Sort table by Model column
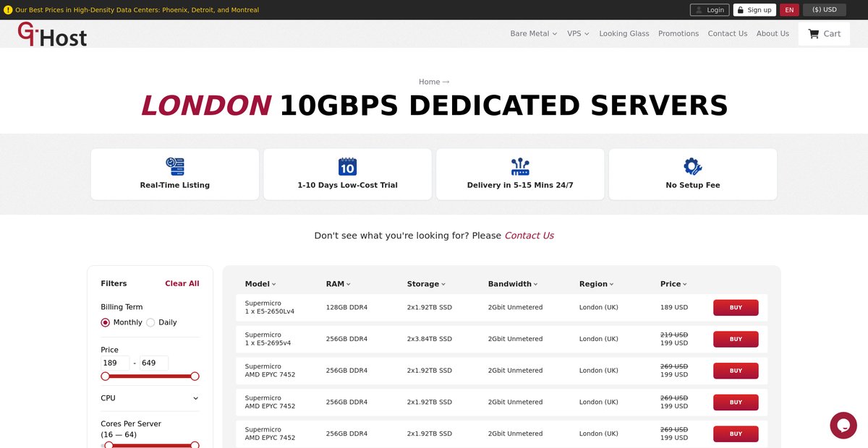This screenshot has height=448, width=868. (260, 284)
